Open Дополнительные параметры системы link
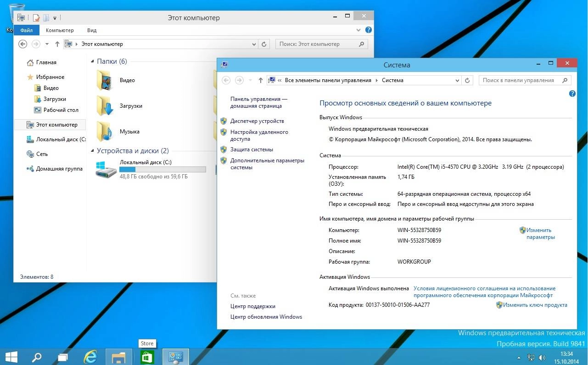 point(267,164)
